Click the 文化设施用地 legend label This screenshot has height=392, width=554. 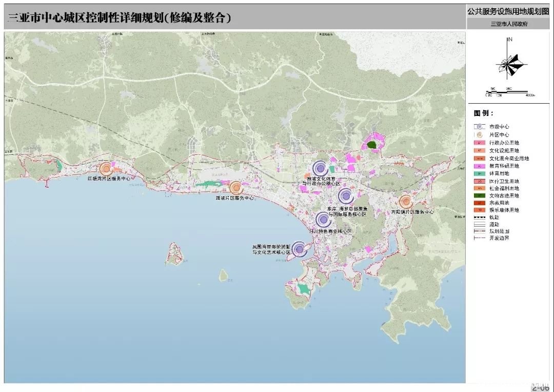click(504, 150)
